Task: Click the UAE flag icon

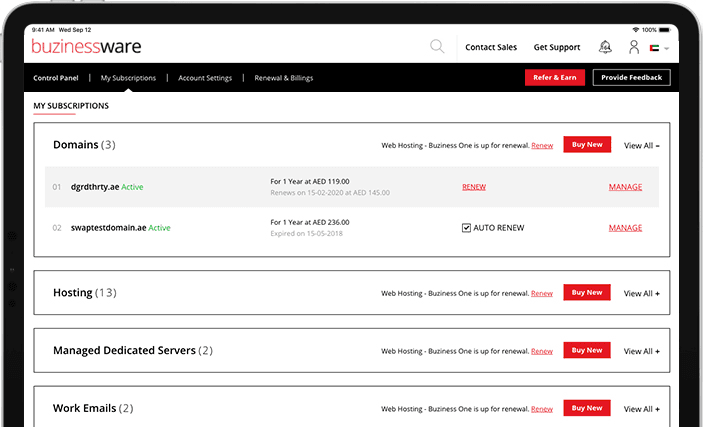Action: coord(655,47)
